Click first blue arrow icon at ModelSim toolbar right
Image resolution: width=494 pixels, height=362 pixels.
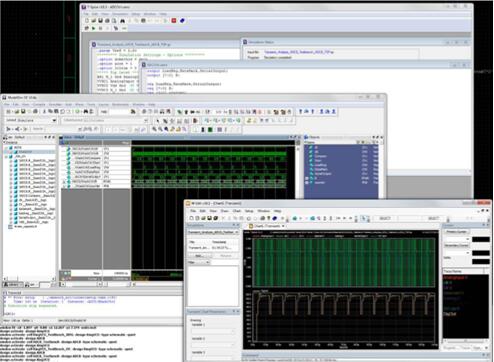click(300, 112)
